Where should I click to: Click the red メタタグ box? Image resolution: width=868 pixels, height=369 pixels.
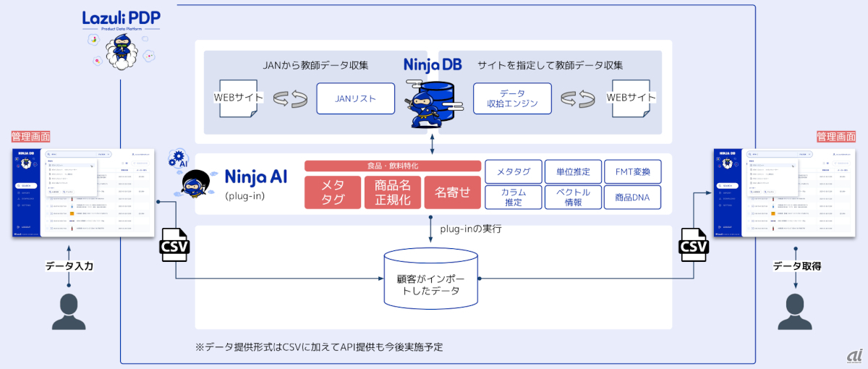coord(332,192)
